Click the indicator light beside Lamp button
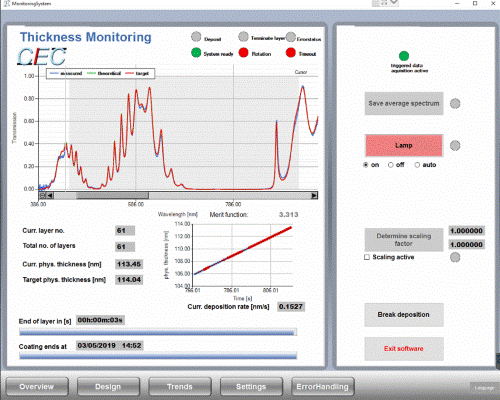 (x=455, y=146)
